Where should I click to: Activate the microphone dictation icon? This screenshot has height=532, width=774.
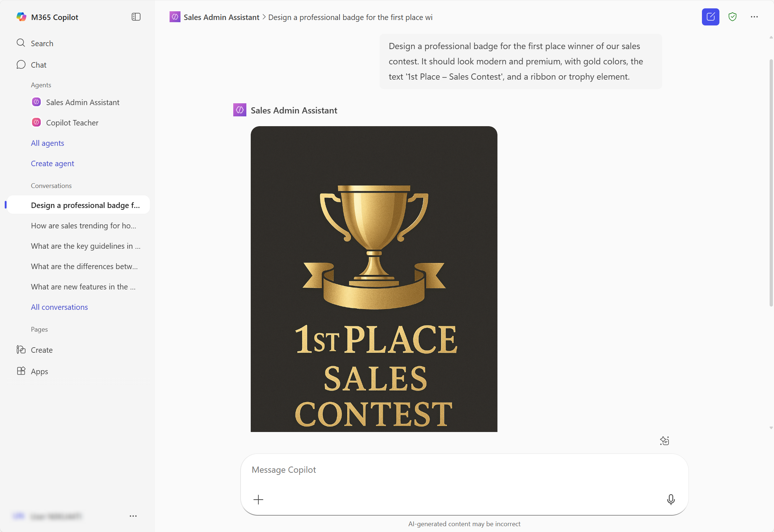pos(670,500)
